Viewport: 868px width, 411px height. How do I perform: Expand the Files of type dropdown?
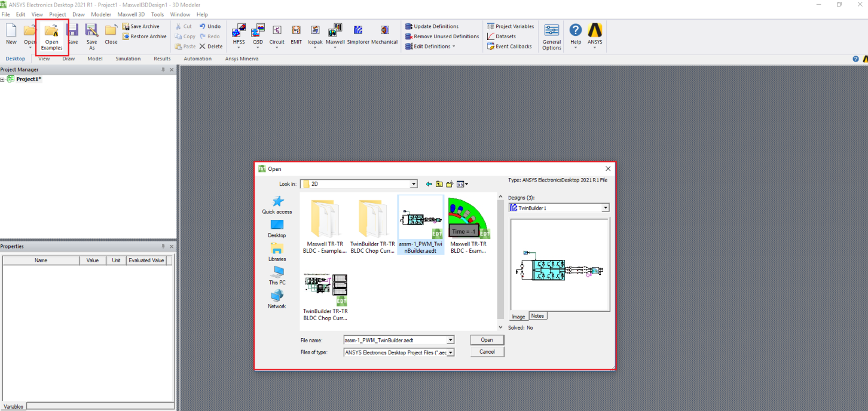pos(450,352)
